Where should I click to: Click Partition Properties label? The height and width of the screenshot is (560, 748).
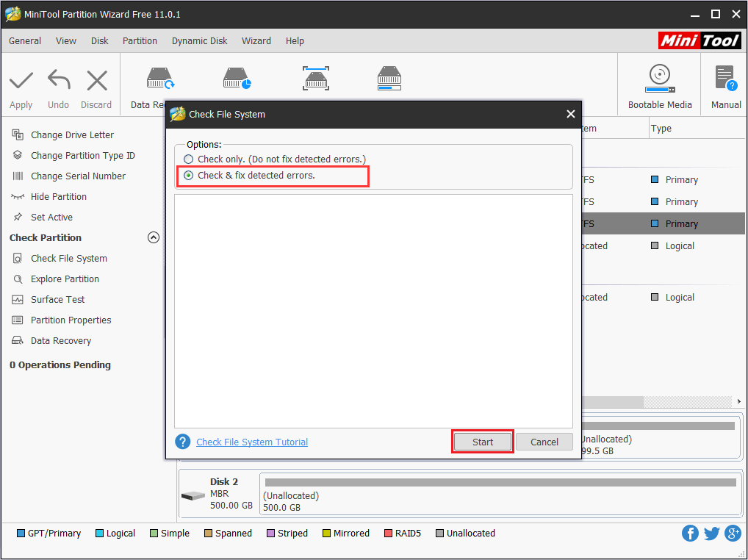pos(71,320)
